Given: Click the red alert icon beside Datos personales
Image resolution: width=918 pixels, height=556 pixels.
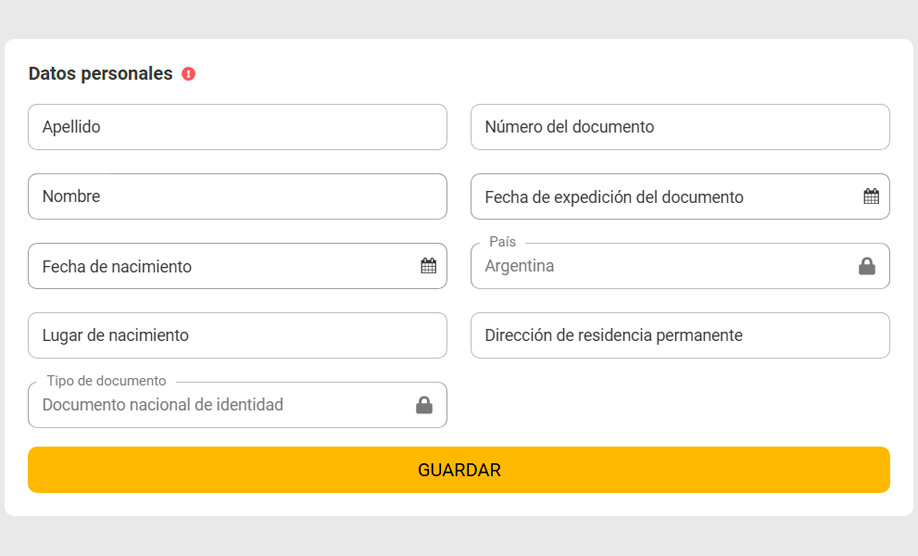Looking at the screenshot, I should (x=189, y=74).
